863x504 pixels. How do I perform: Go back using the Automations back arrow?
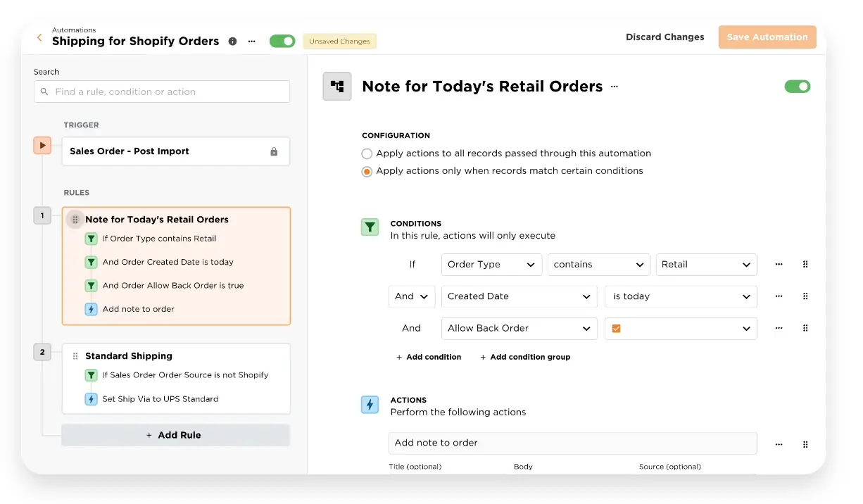(x=39, y=37)
